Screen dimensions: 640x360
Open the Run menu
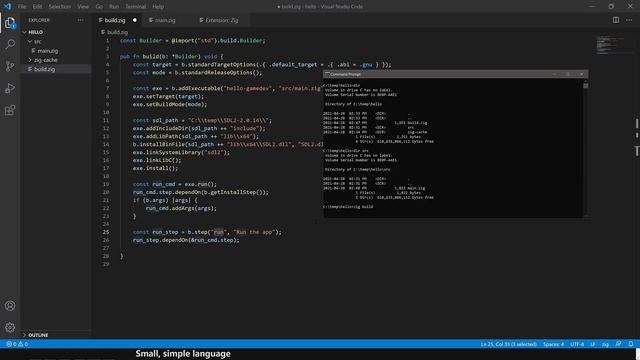114,7
